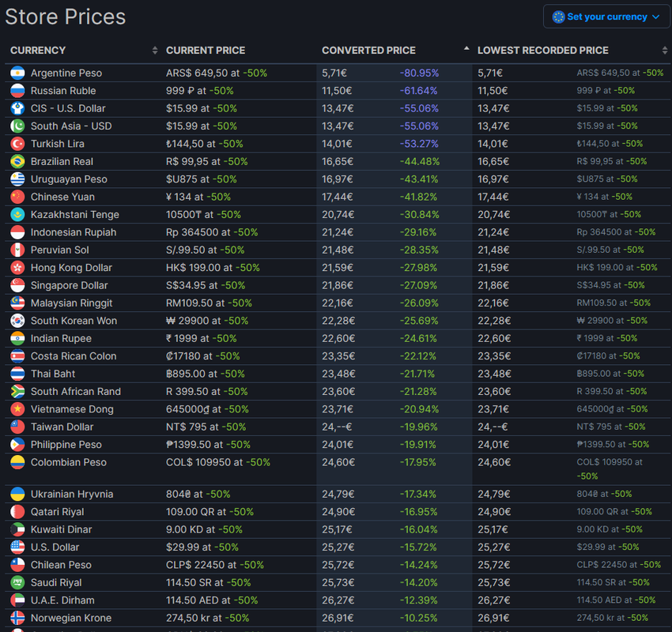This screenshot has width=672, height=632.
Task: Click the Costa Rican Colon flag icon
Action: pos(17,356)
